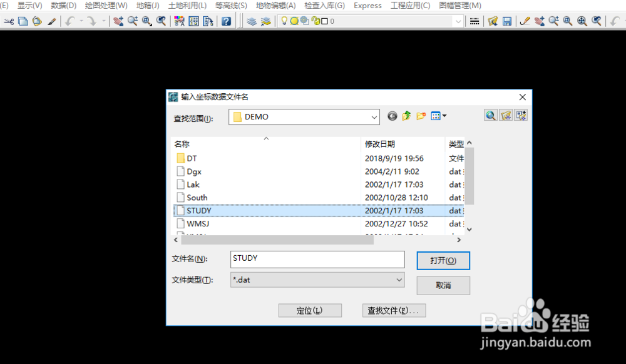
Task: Click the Layer Previous icon with arrow
Action: (265, 21)
